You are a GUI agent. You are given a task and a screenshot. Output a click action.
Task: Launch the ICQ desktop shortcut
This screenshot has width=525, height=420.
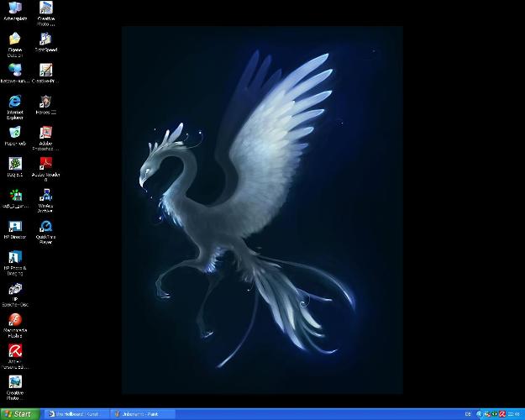tap(15, 163)
